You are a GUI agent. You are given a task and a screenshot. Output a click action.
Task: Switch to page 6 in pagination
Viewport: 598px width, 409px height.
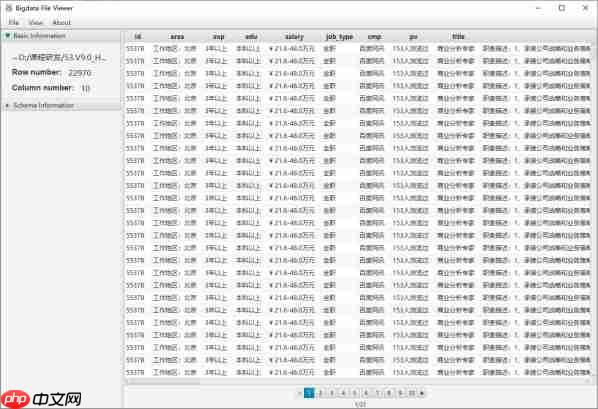click(366, 393)
